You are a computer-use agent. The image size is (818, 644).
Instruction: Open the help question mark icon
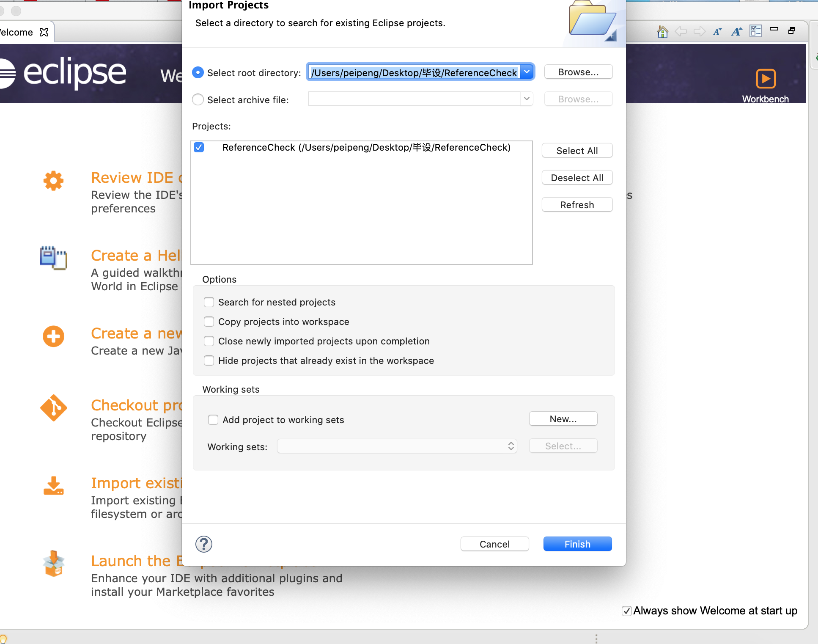click(204, 544)
